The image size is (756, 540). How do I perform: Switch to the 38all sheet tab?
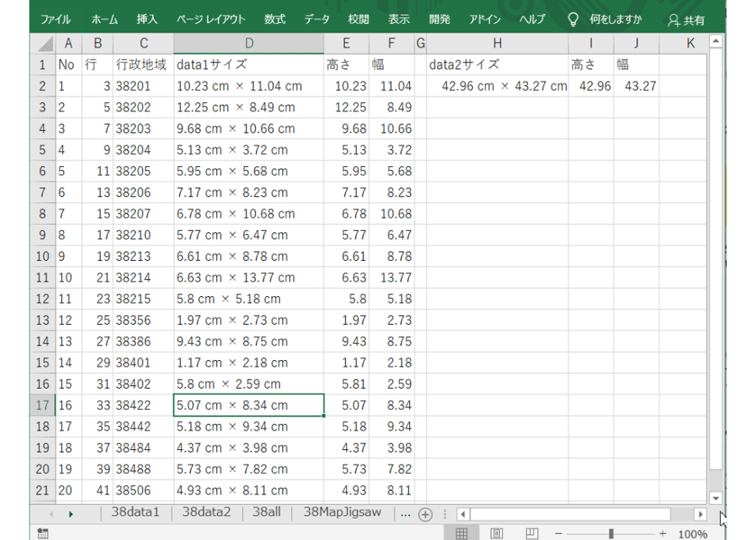[267, 512]
